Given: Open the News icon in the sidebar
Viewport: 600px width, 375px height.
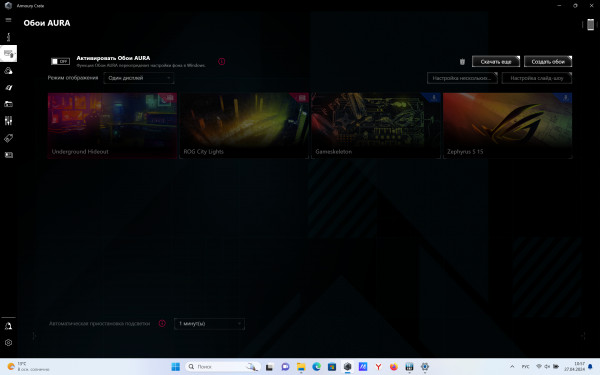Looking at the screenshot, I should [x=8, y=155].
